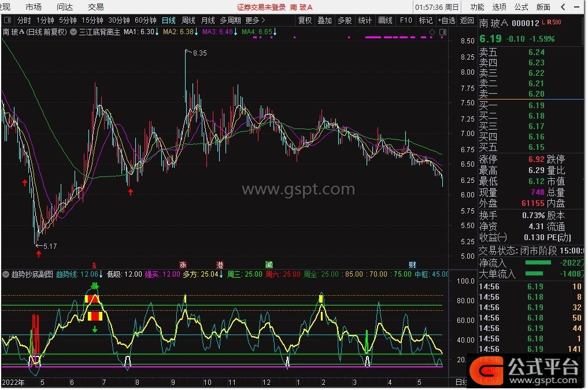Click the 多股 toolbar button
588x390 pixels.
[x=345, y=20]
